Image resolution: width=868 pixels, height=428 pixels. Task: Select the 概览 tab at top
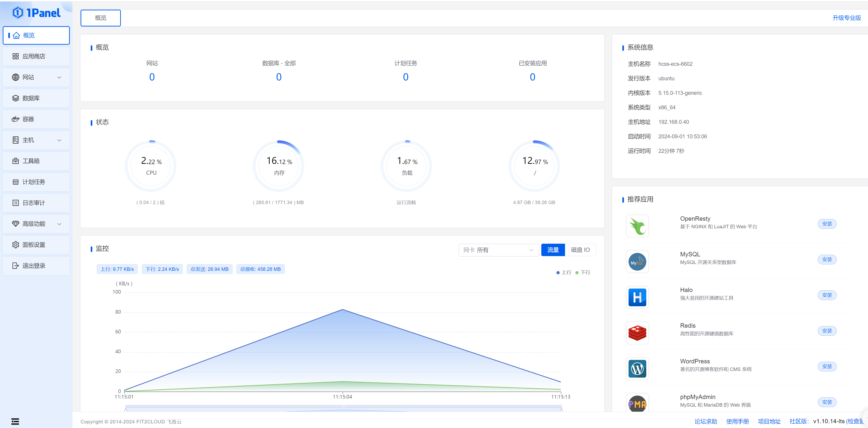click(x=100, y=18)
